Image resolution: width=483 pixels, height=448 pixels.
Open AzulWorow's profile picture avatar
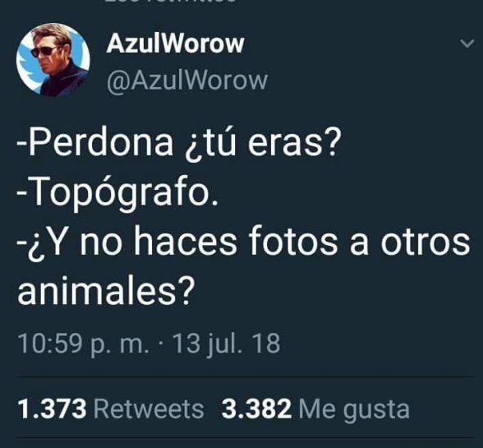click(53, 60)
